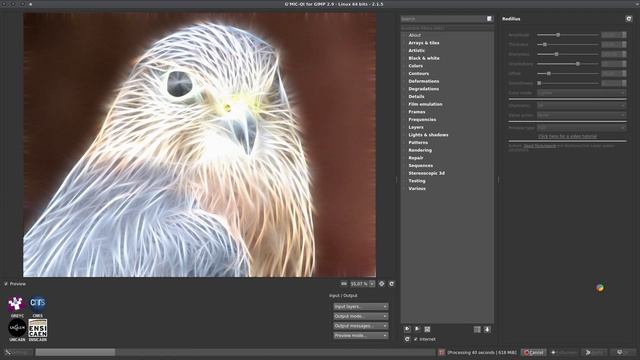This screenshot has height=360, width=640.
Task: Open the Preview type dropdown
Action: 581,128
